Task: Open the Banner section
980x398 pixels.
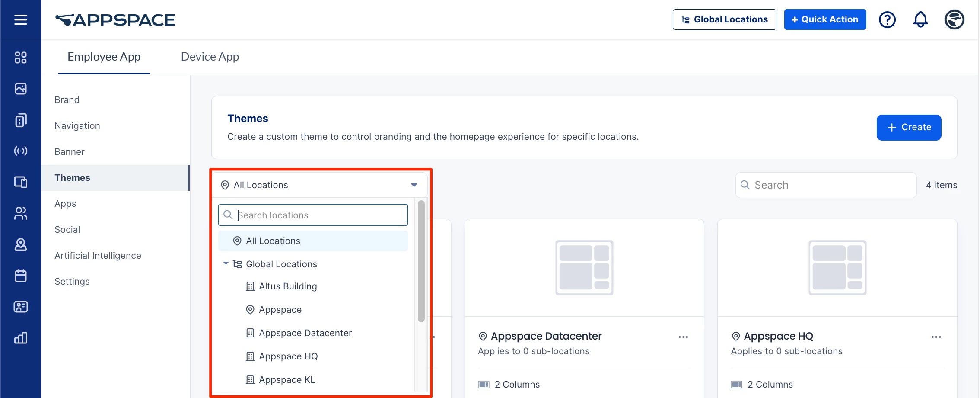Action: (70, 152)
